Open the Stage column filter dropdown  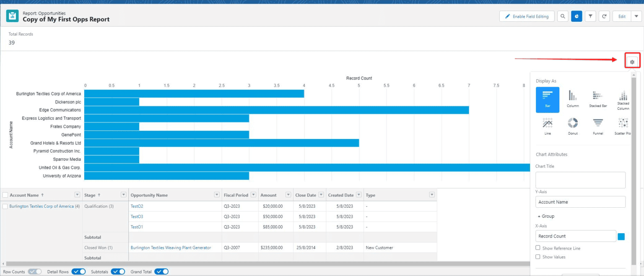pyautogui.click(x=123, y=194)
